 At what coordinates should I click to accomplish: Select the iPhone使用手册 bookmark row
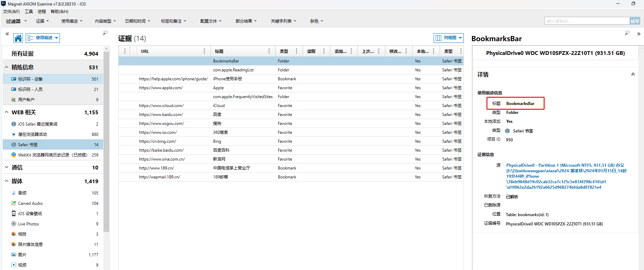[x=291, y=79]
